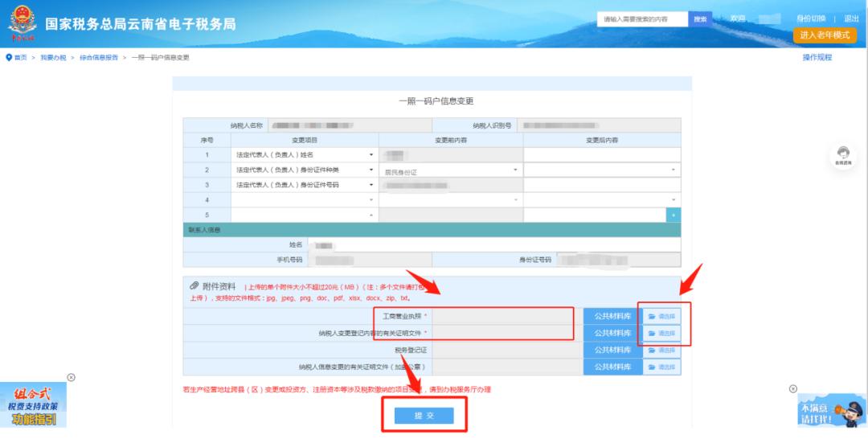The image size is (868, 439).
Task: Click the row 3 变更后内容 input field
Action: pos(602,185)
